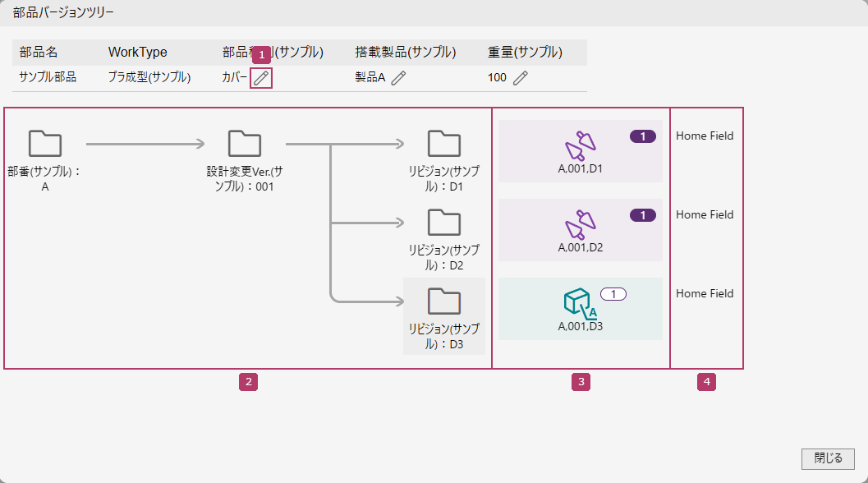Image resolution: width=868 pixels, height=483 pixels.
Task: Select the 設計変更Ver.(サンプル): 001 folder
Action: (x=245, y=144)
